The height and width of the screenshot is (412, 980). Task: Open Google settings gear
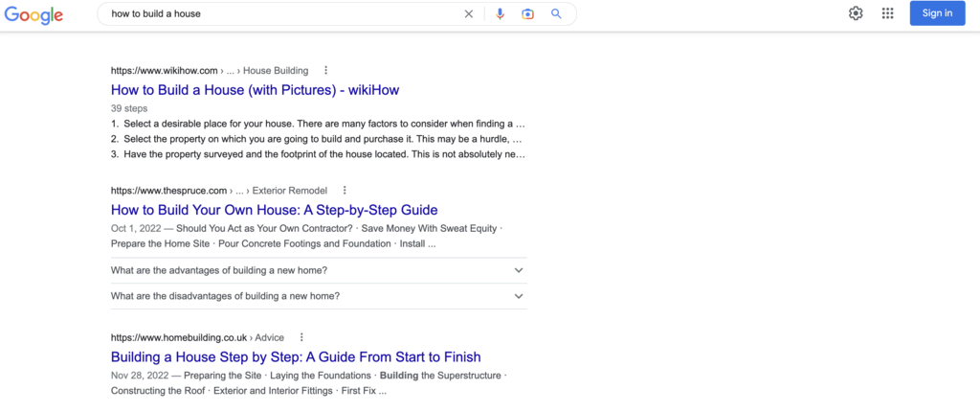(x=856, y=13)
